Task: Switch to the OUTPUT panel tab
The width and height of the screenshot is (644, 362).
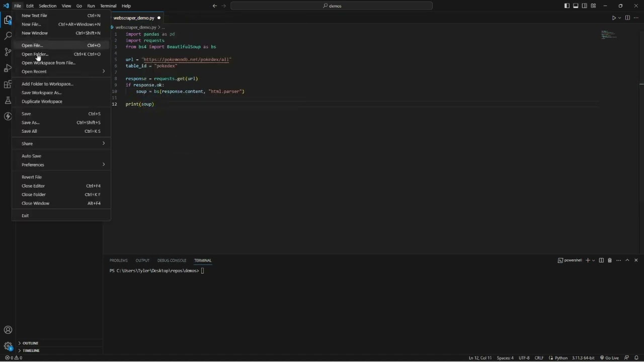Action: [142, 260]
